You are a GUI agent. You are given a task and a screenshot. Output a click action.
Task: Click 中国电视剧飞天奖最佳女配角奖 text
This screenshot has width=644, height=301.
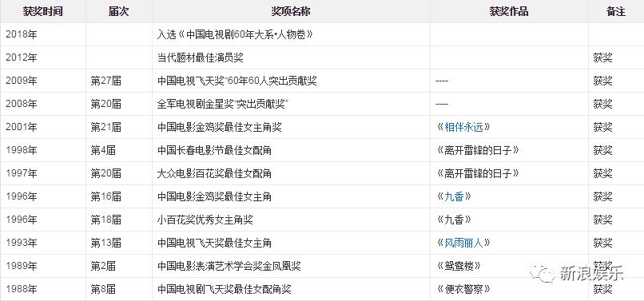225,290
